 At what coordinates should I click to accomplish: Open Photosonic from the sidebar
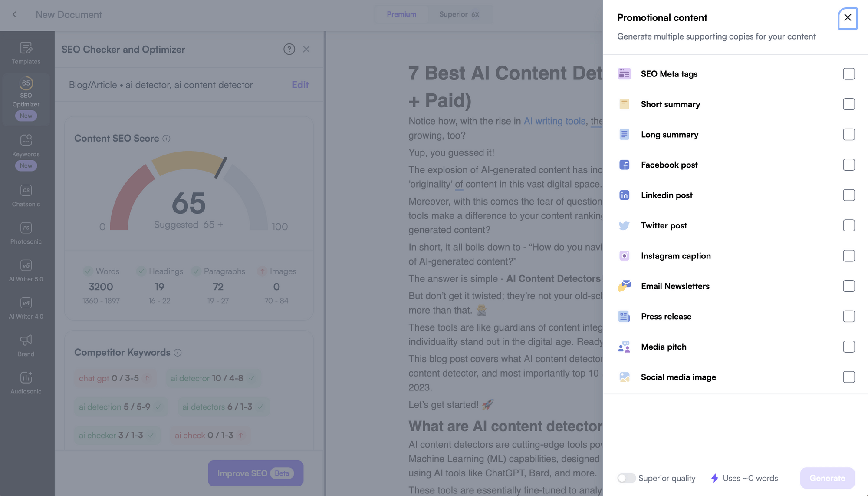26,233
